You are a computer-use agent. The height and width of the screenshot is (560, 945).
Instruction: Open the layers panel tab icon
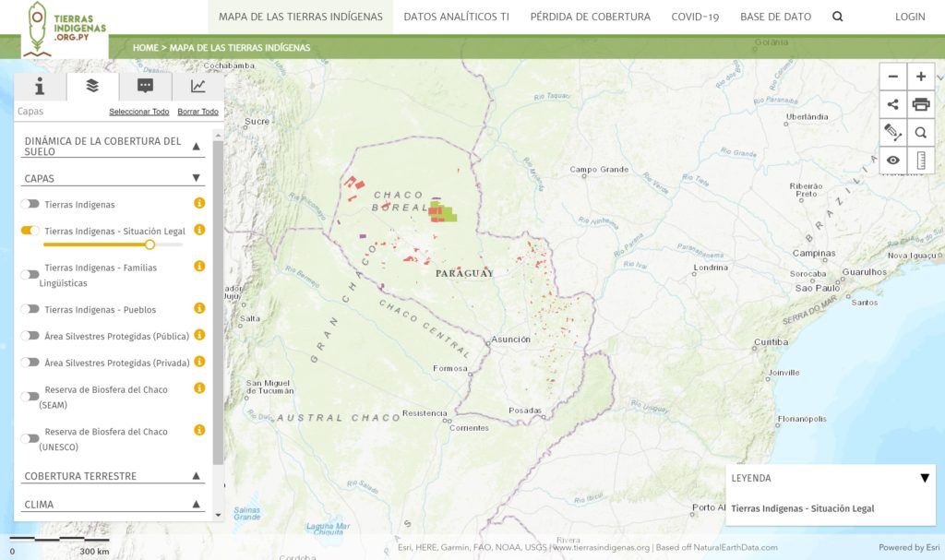coord(91,86)
